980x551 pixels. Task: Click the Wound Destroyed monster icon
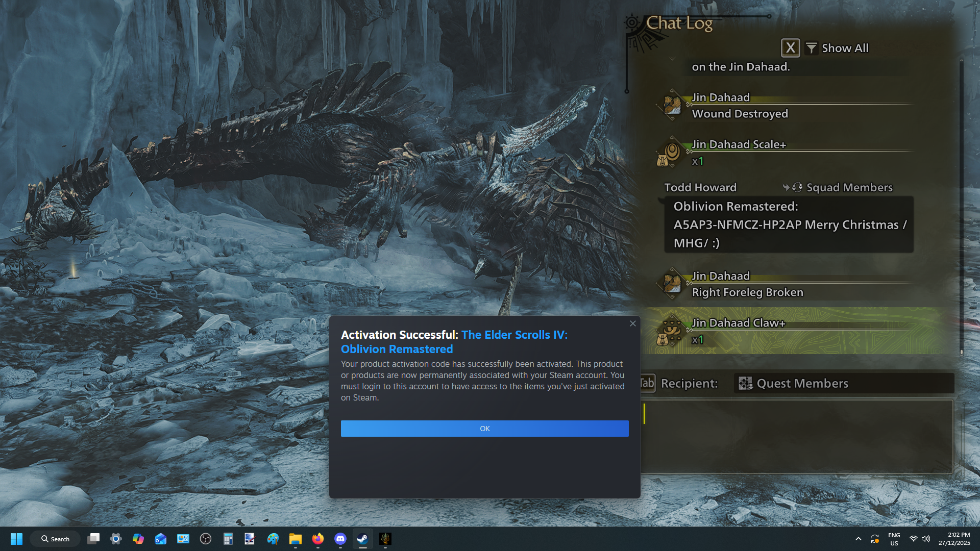tap(671, 106)
